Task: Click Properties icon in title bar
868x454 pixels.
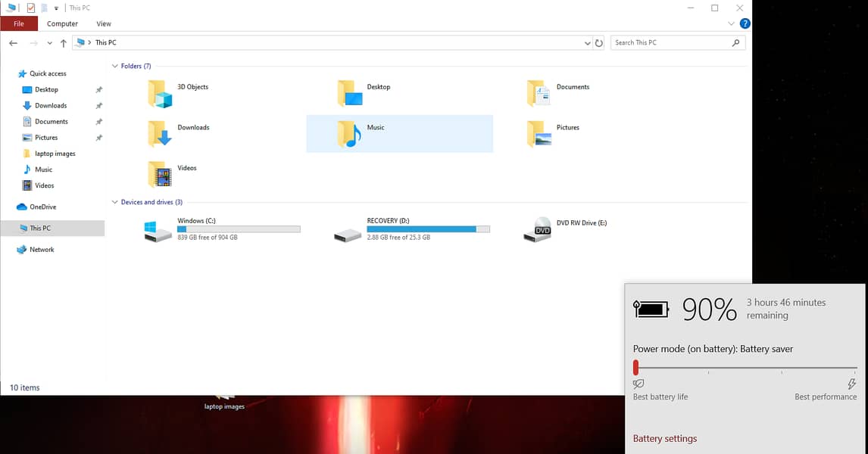Action: coord(31,8)
